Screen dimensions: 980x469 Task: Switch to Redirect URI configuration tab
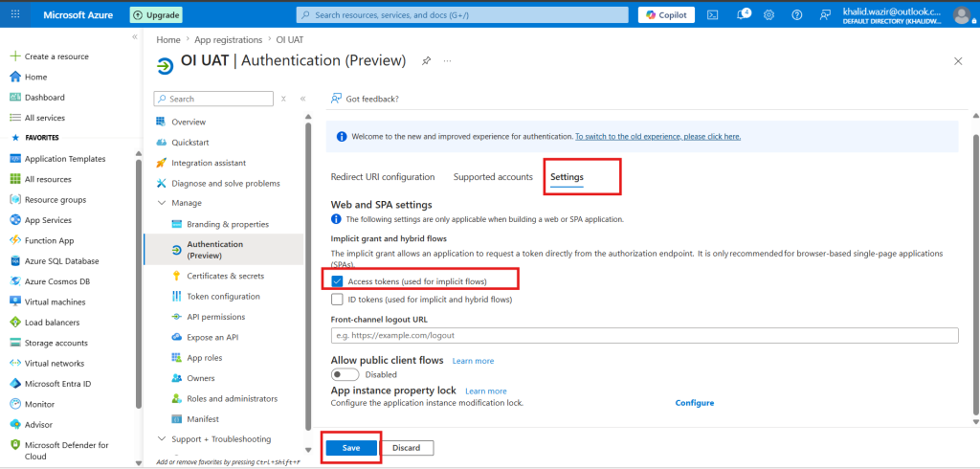[x=383, y=177]
